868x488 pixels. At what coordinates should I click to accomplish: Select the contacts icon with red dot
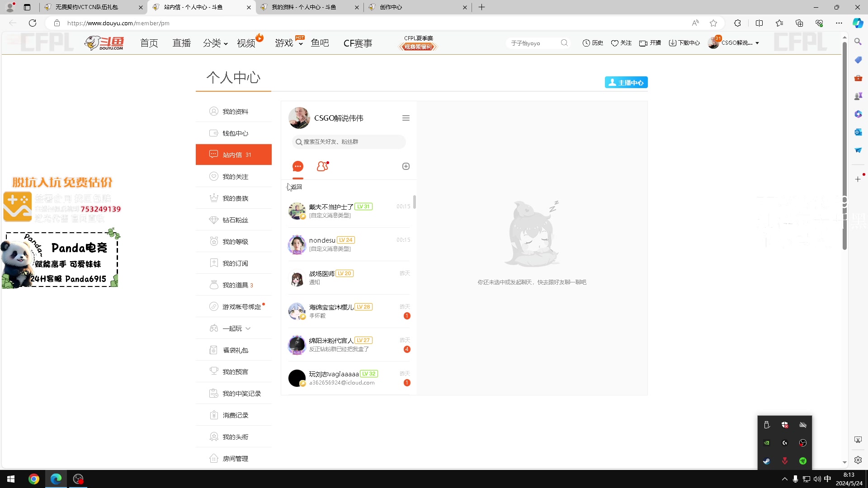[322, 166]
